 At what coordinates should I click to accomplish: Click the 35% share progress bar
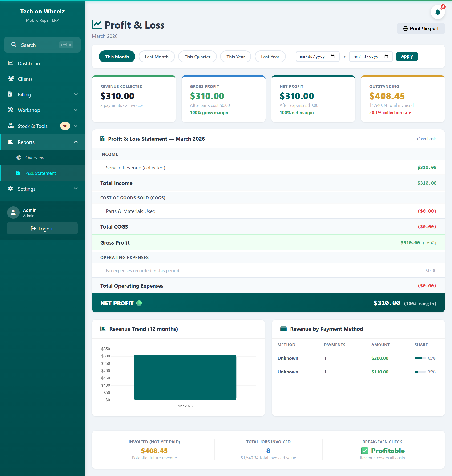420,372
